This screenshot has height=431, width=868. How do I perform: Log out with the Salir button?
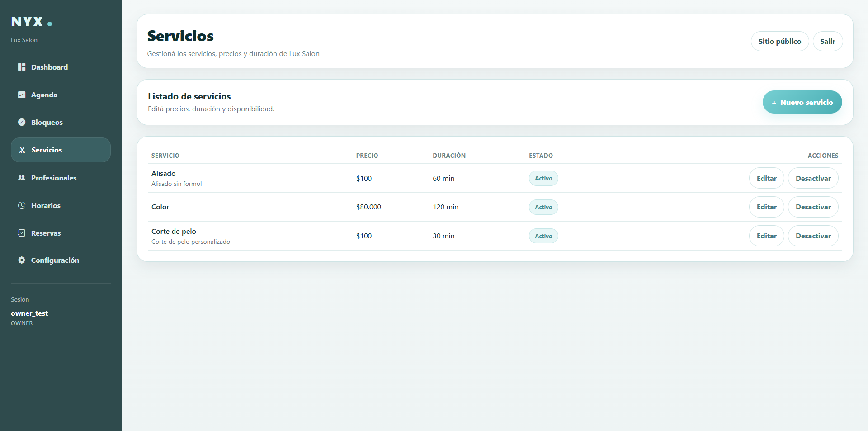click(827, 41)
